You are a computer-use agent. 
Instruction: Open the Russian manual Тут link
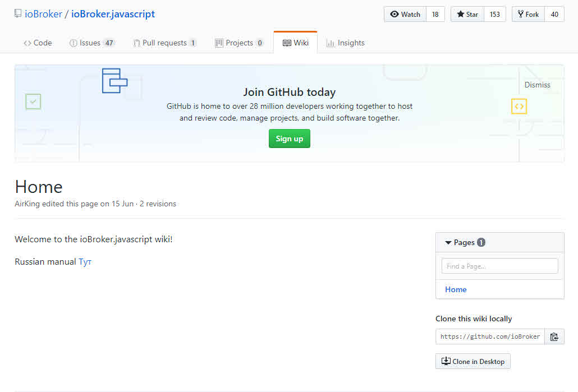(85, 261)
